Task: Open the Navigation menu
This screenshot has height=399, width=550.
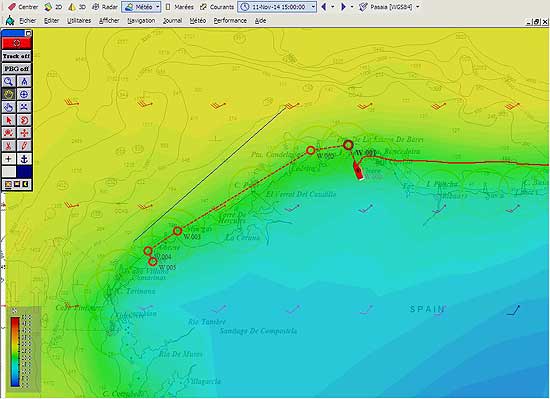Action: click(141, 21)
